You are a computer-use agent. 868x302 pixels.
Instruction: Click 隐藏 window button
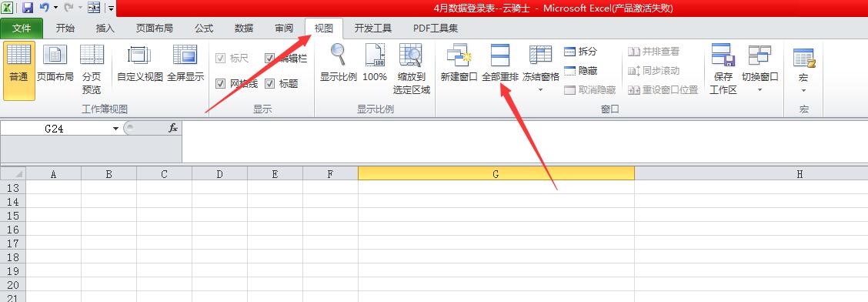coord(581,71)
